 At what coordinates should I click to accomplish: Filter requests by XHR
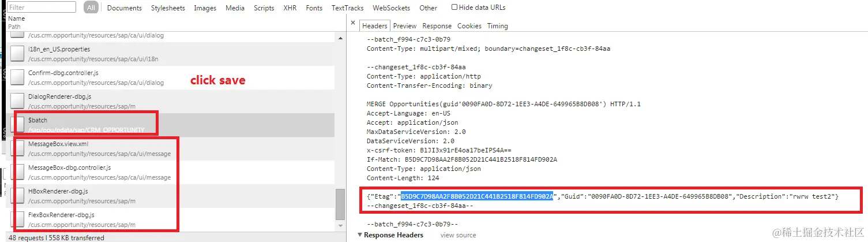290,8
